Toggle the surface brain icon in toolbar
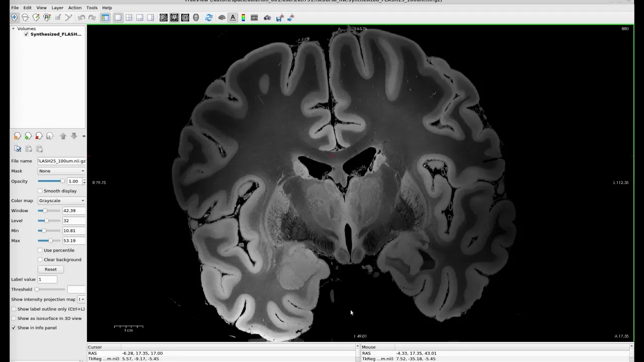 pos(222,18)
